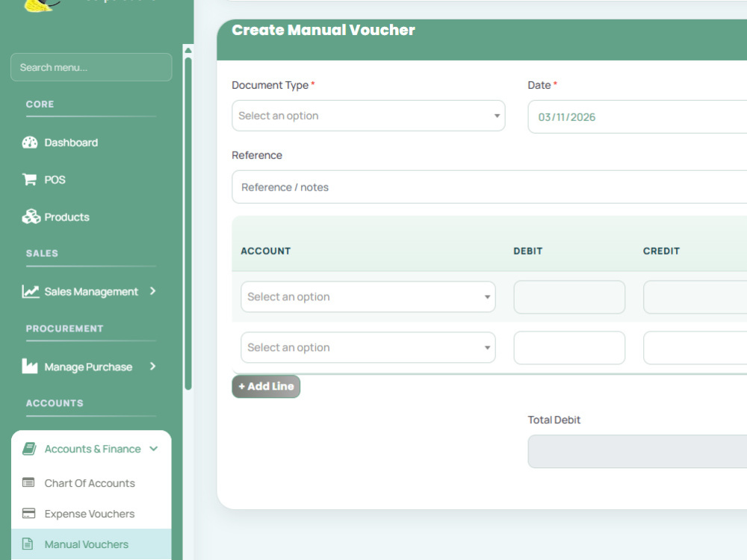Screen dimensions: 747x560
Task: Click the Add Line button
Action: click(x=266, y=386)
